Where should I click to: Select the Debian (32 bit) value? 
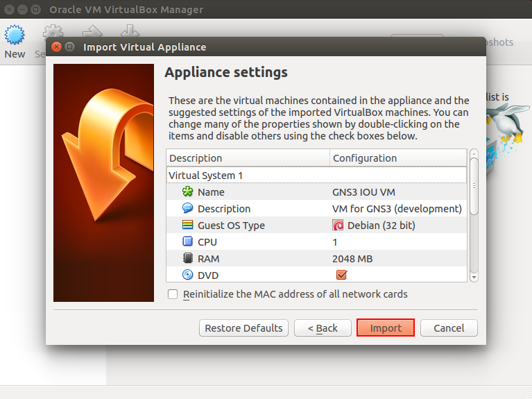click(381, 225)
